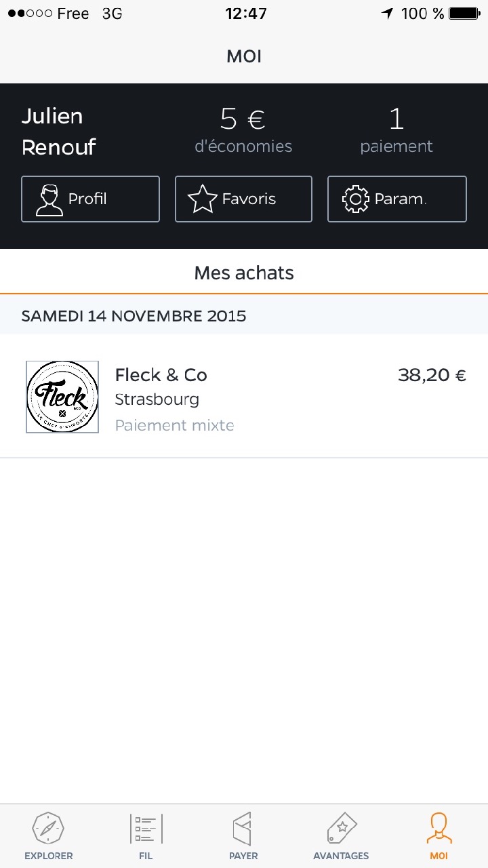The height and width of the screenshot is (868, 488).
Task: Select the Moi person icon
Action: [x=439, y=828]
